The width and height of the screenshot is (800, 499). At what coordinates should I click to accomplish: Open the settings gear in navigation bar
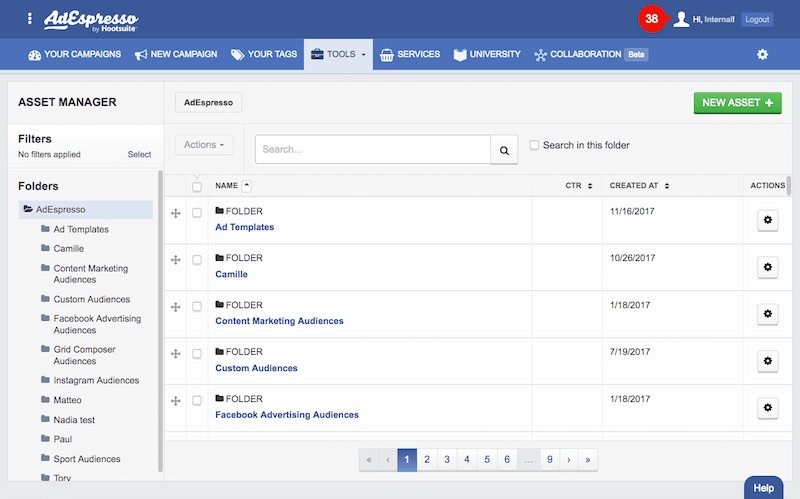[x=762, y=54]
